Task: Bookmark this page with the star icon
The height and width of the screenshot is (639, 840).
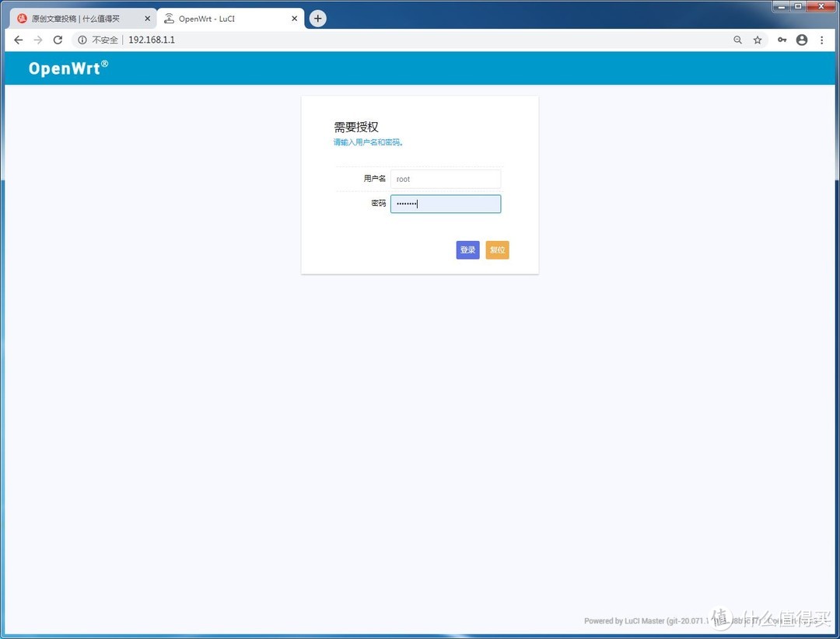Action: (x=758, y=40)
